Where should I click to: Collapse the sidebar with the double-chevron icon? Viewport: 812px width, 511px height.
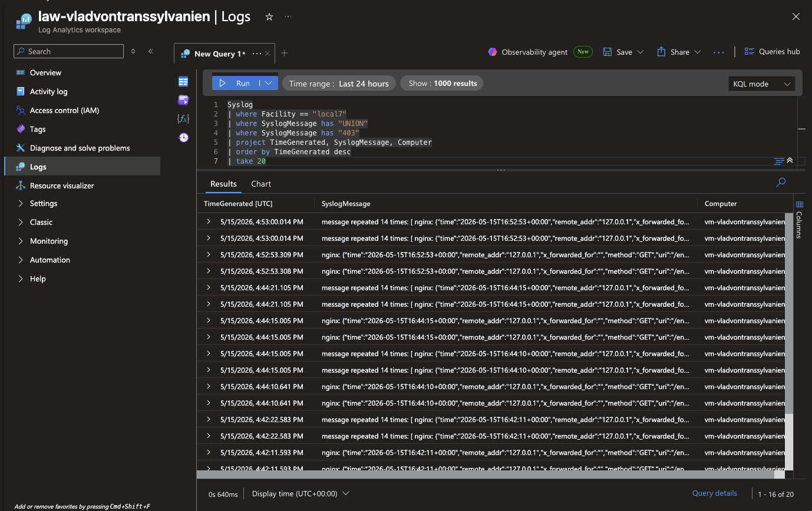click(151, 51)
